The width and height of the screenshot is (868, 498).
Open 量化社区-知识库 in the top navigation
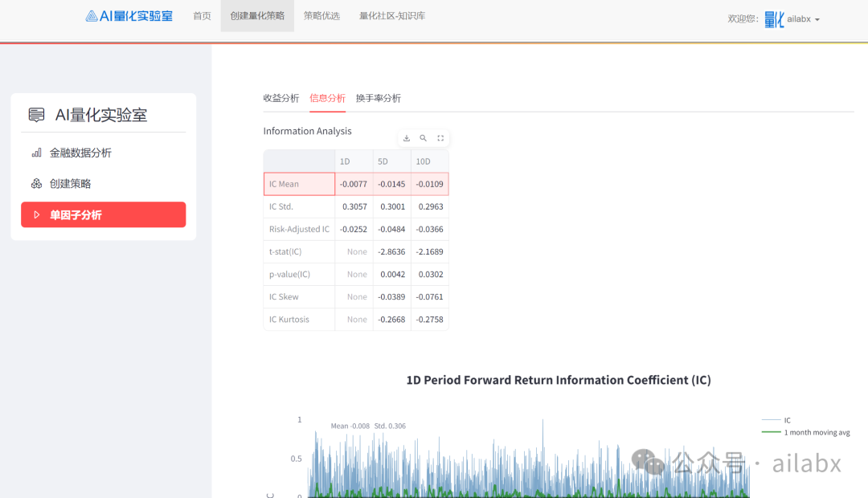[x=392, y=16]
